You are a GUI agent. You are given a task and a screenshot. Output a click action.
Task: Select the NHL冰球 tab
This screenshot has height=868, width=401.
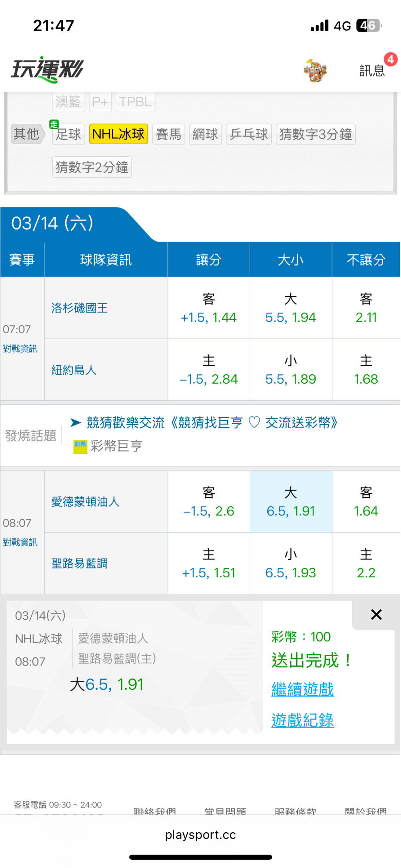[x=118, y=134]
